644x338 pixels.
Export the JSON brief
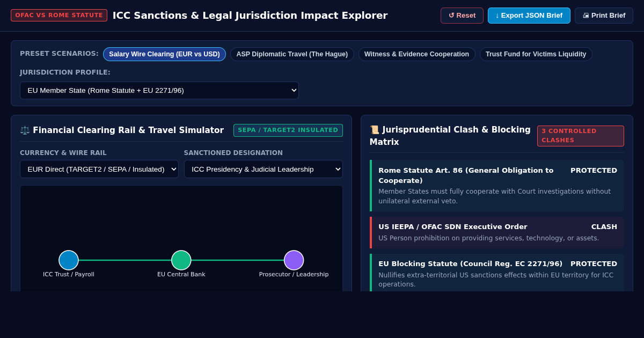point(529,16)
